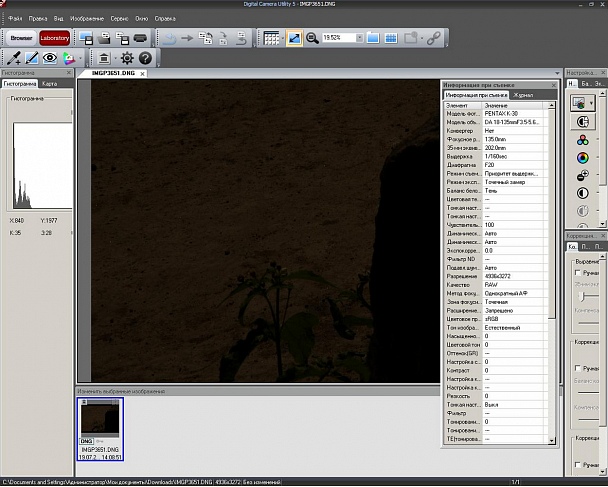The image size is (608, 487).
Task: Click the grayed folder-search icon
Action: coord(411,38)
